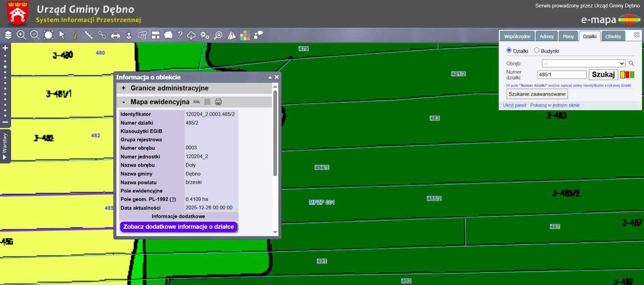Open the Obręb dropdown list
Viewport: 644px width, 285px height.
[583, 63]
